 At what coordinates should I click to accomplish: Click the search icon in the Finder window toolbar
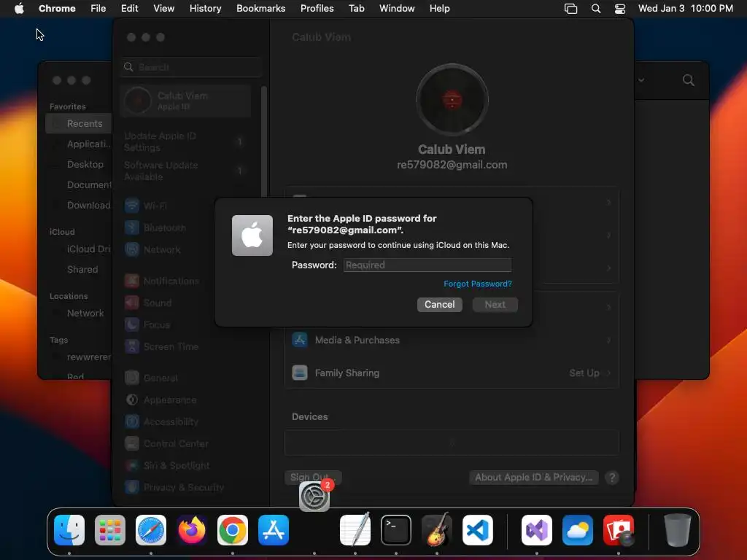point(689,80)
